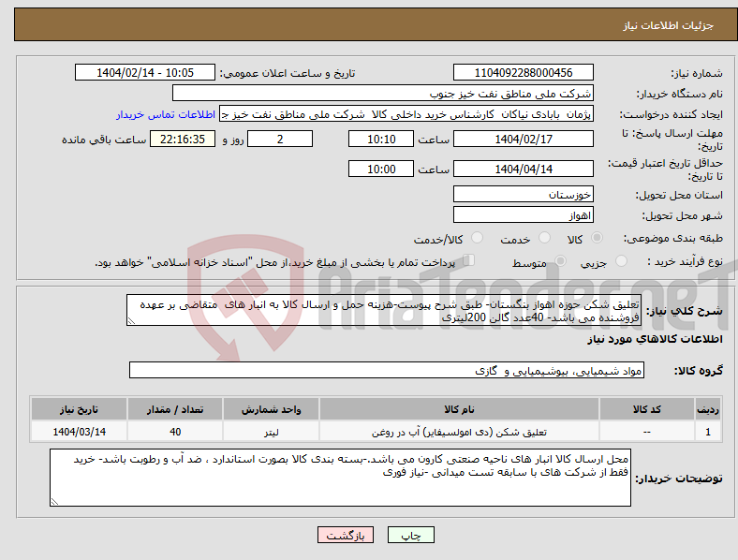This screenshot has width=738, height=560.
Task: Click the کد کالا column header
Action: (x=647, y=409)
